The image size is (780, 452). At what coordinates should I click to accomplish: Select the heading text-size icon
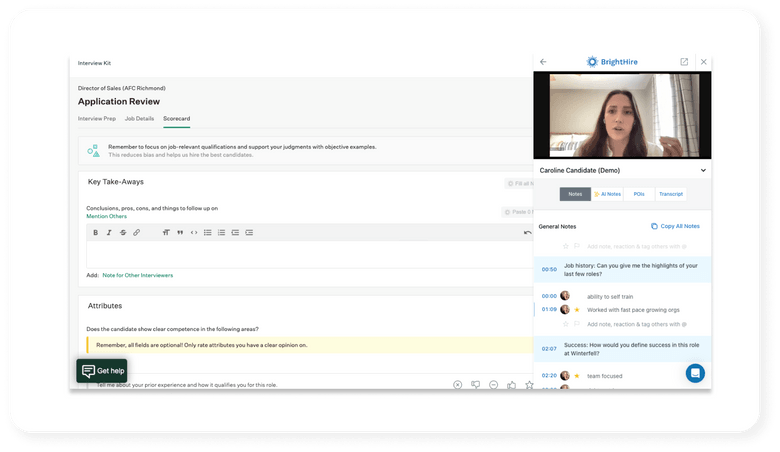(x=166, y=233)
